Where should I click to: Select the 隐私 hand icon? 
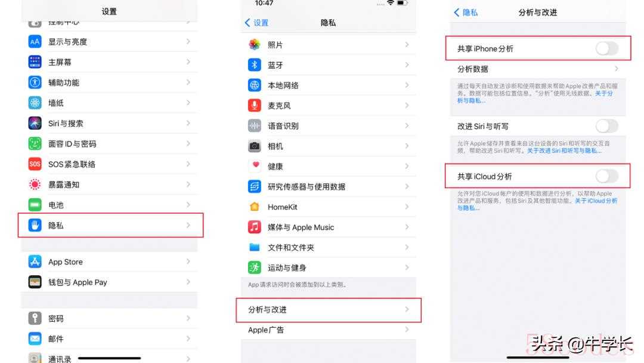pyautogui.click(x=35, y=225)
